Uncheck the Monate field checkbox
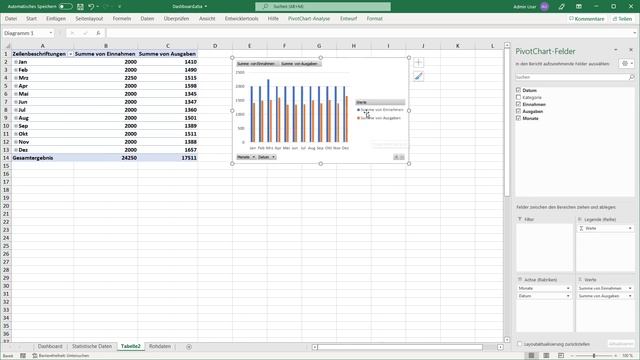This screenshot has height=360, width=640. pyautogui.click(x=518, y=118)
